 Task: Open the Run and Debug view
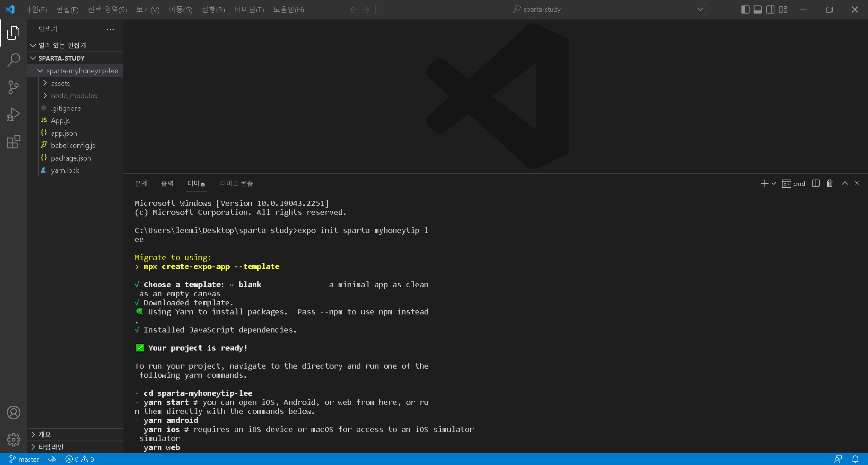pos(14,114)
